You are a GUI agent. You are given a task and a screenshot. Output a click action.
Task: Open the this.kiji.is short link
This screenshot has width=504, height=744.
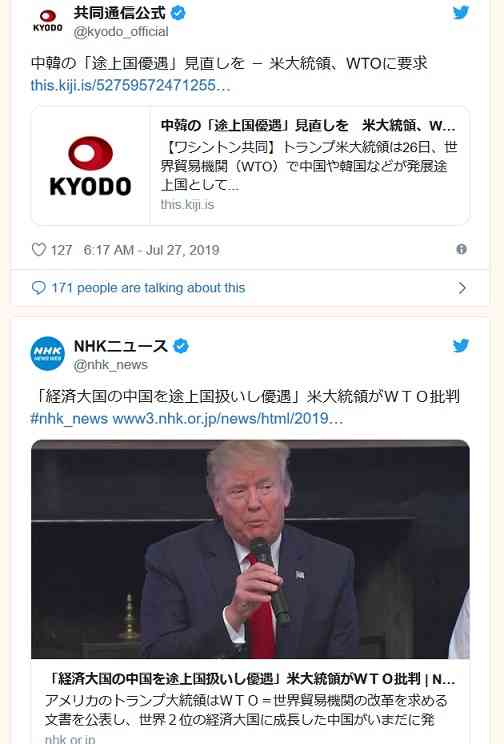pyautogui.click(x=131, y=85)
